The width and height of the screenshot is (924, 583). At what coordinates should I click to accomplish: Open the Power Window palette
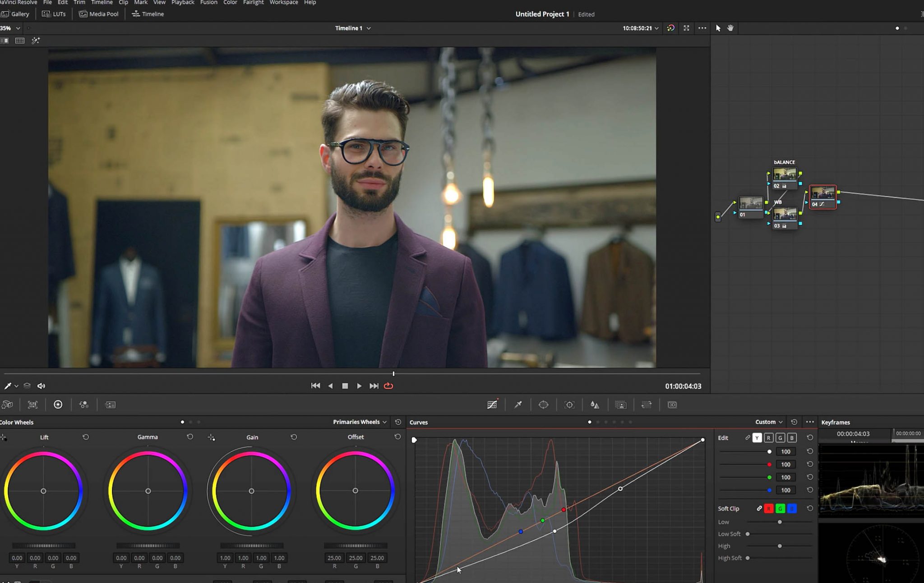click(x=543, y=404)
